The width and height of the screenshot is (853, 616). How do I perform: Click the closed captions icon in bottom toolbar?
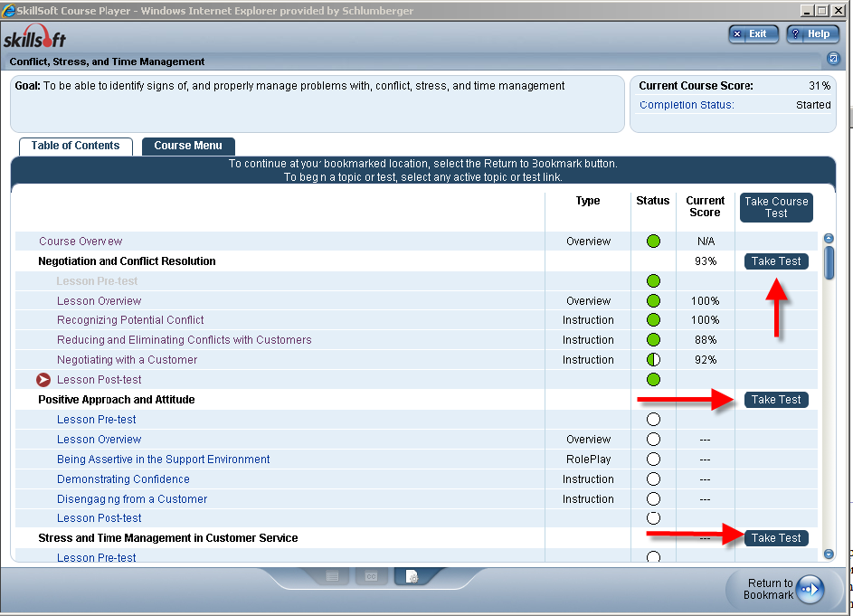pos(372,576)
